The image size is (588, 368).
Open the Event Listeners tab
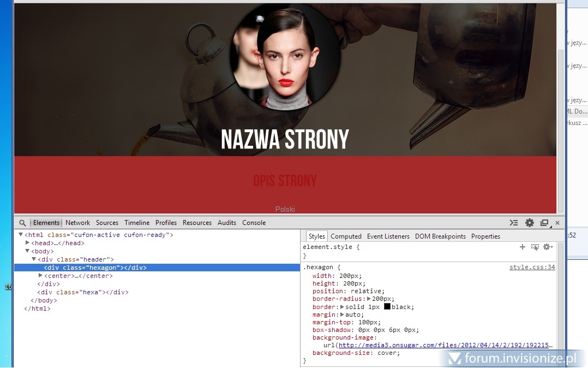point(388,236)
